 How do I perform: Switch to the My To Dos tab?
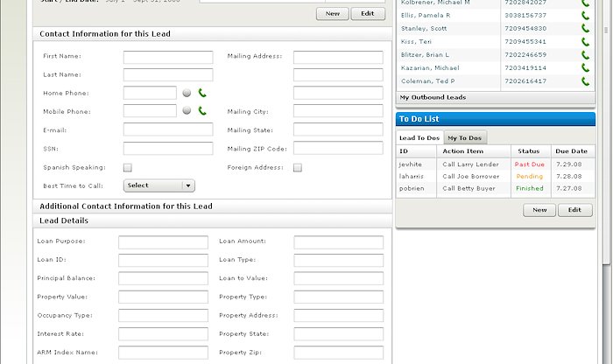(x=465, y=138)
